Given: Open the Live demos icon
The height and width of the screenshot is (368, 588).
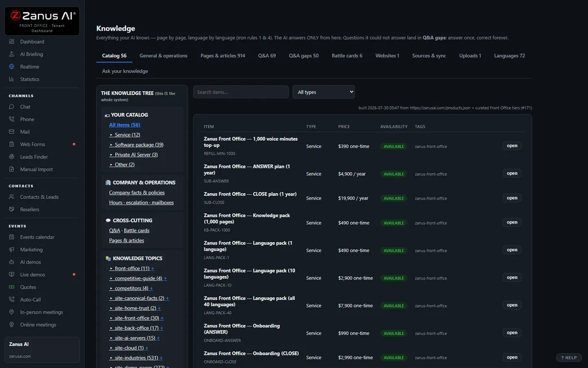Looking at the screenshot, I should (12, 274).
